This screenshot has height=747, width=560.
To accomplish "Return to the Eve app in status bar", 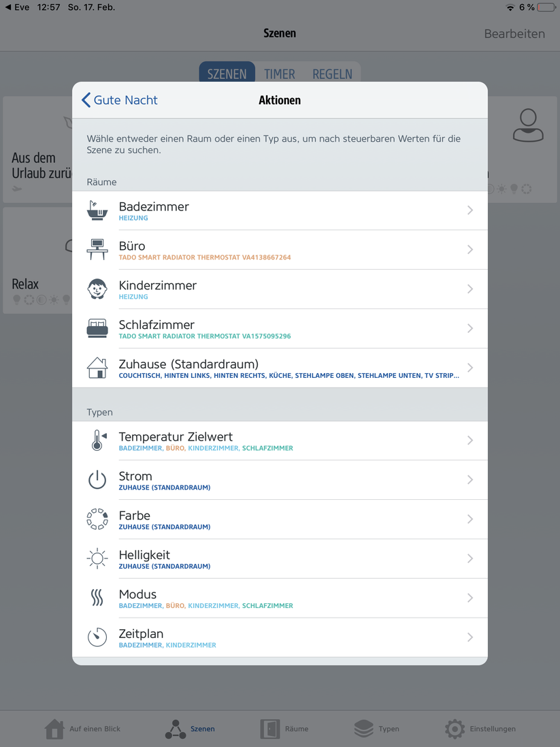I will pos(17,7).
